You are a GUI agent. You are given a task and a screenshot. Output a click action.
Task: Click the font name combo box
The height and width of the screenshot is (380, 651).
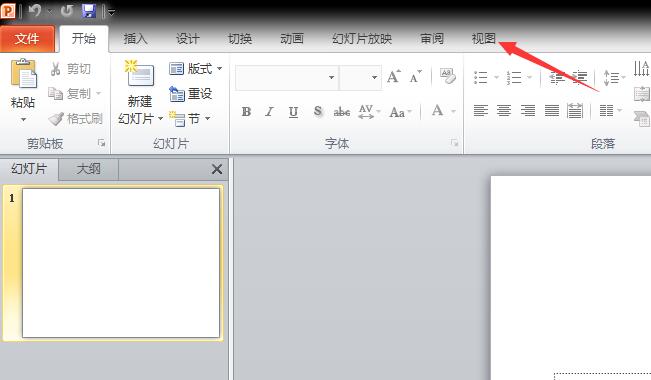[x=286, y=78]
